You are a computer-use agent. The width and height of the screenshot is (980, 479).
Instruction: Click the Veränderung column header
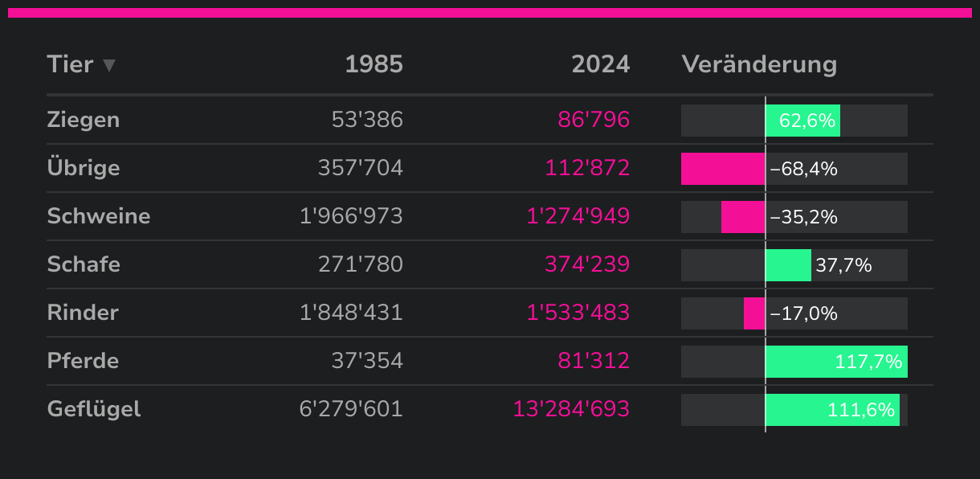[x=759, y=64]
